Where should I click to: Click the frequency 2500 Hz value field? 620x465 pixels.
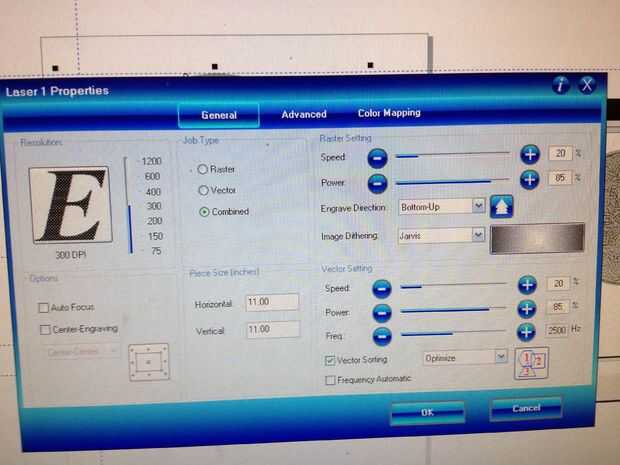[557, 330]
